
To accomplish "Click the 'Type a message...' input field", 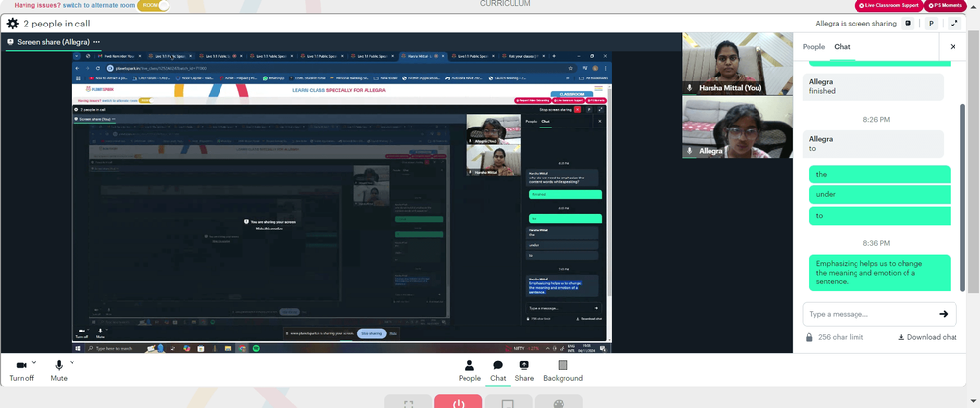I will point(868,314).
